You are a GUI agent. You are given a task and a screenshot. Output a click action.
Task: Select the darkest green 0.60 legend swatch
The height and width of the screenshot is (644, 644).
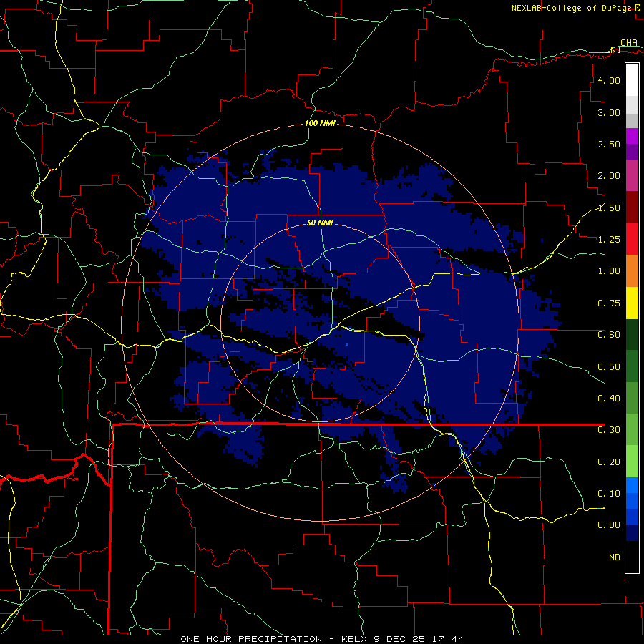pos(632,334)
